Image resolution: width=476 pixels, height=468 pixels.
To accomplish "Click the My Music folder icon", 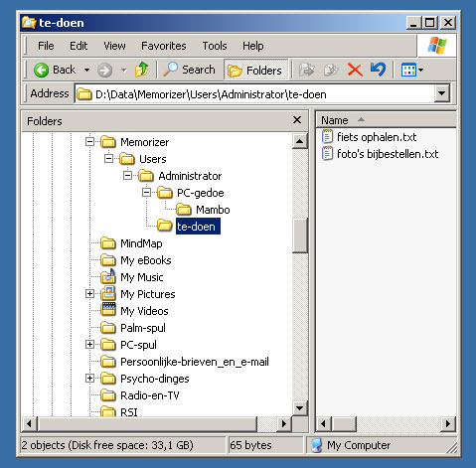I will coord(108,276).
